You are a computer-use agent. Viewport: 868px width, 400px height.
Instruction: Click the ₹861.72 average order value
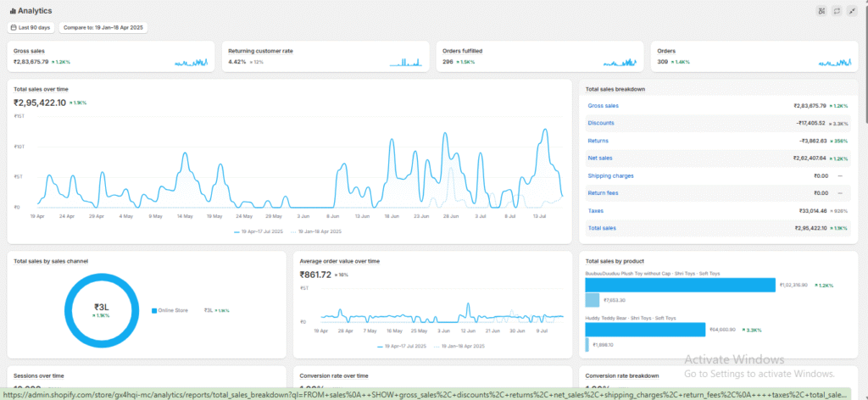[315, 275]
